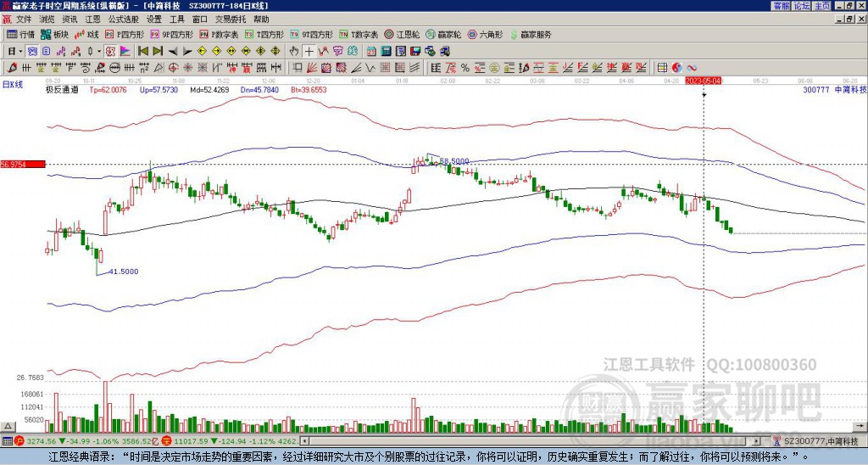Open 赢家服务
The image size is (868, 465).
(531, 34)
